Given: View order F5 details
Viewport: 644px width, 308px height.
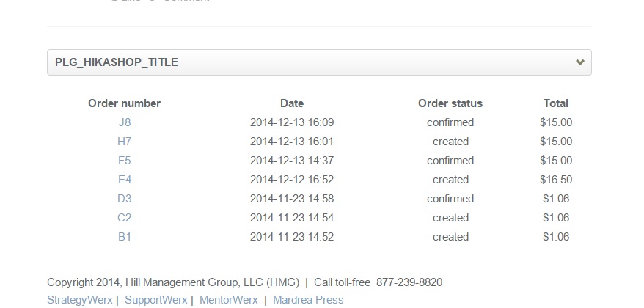Looking at the screenshot, I should (125, 161).
